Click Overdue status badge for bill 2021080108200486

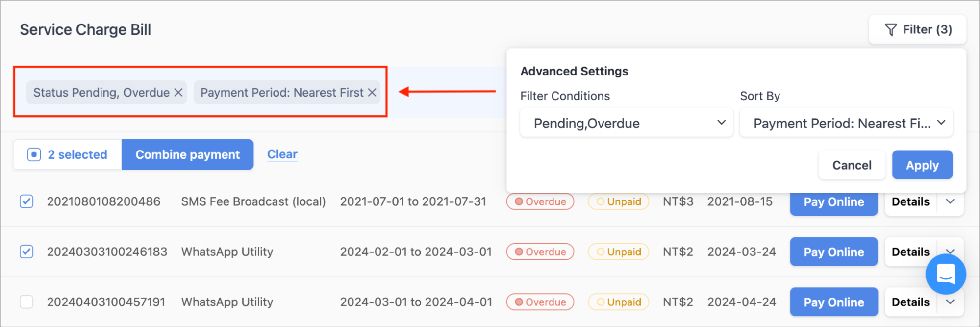click(540, 201)
